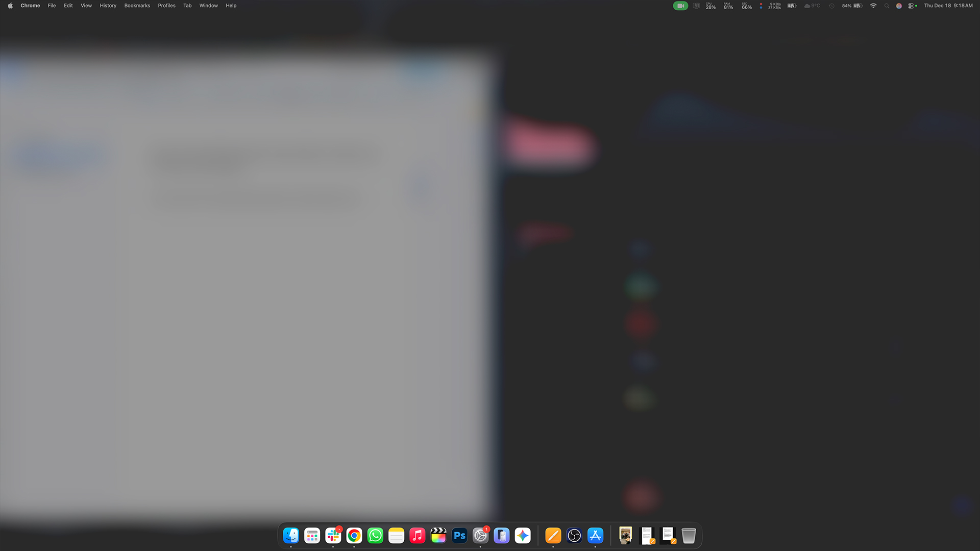Select Finder in the Dock
Image resolution: width=980 pixels, height=551 pixels.
(x=291, y=535)
